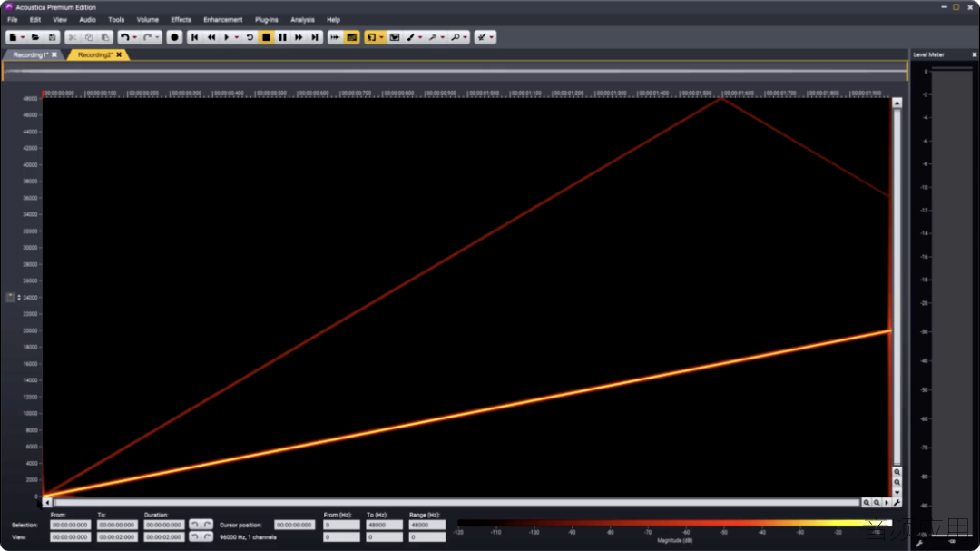Start recording with the Record button
This screenshot has height=551, width=980.
[174, 37]
